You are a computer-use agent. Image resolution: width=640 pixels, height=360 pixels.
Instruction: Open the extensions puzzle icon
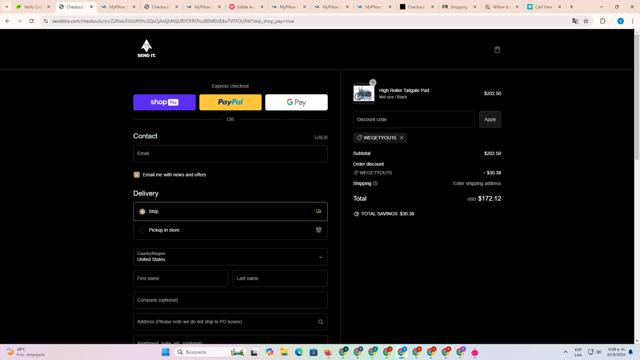[x=602, y=21]
